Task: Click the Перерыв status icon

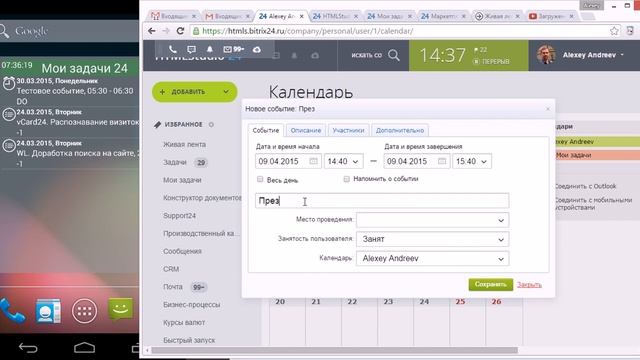Action: pyautogui.click(x=476, y=61)
